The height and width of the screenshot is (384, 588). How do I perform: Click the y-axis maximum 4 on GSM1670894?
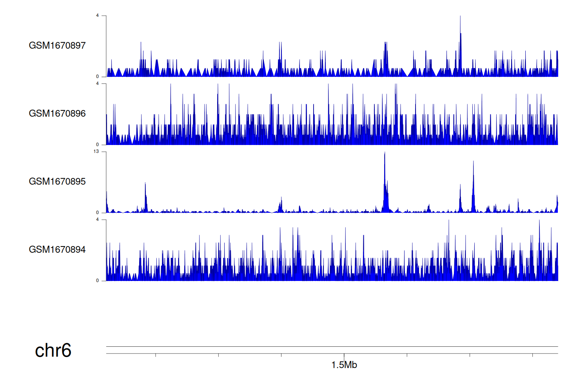[x=98, y=219]
